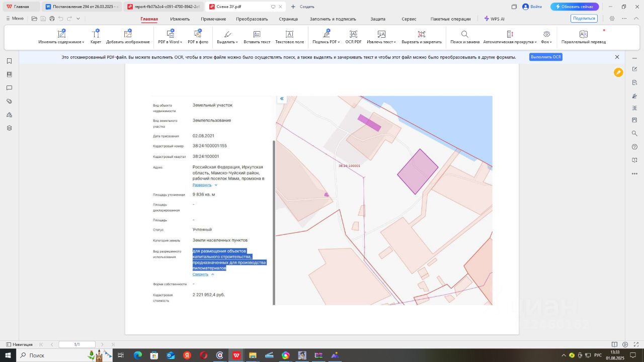The image size is (644, 362).
Task: Click the Caret (Карет) tool icon
Action: pos(96,35)
